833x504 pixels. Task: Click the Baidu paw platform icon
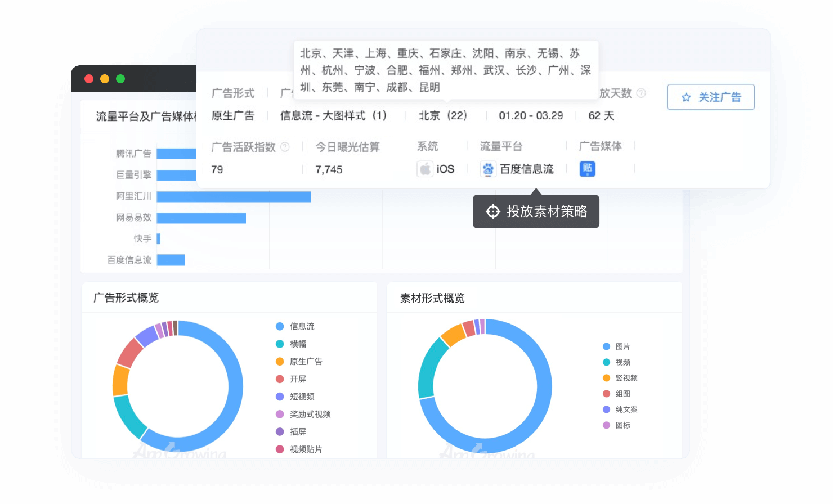tap(488, 169)
